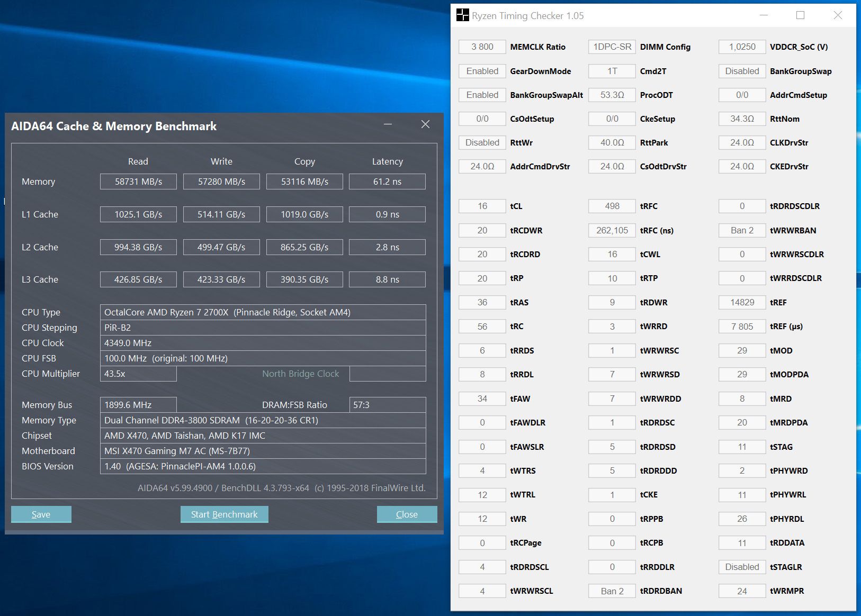Screen dimensions: 861x616
Task: Click the Ryzen Timing Checker app icon
Action: coord(462,15)
